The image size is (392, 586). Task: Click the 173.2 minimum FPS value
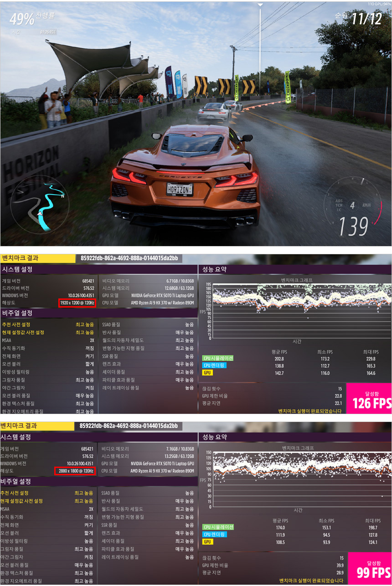(x=325, y=359)
